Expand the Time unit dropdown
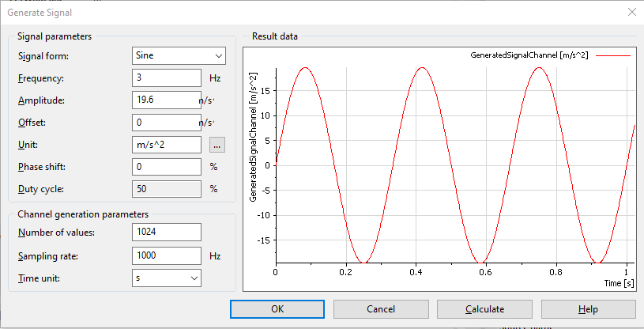 tap(166, 278)
